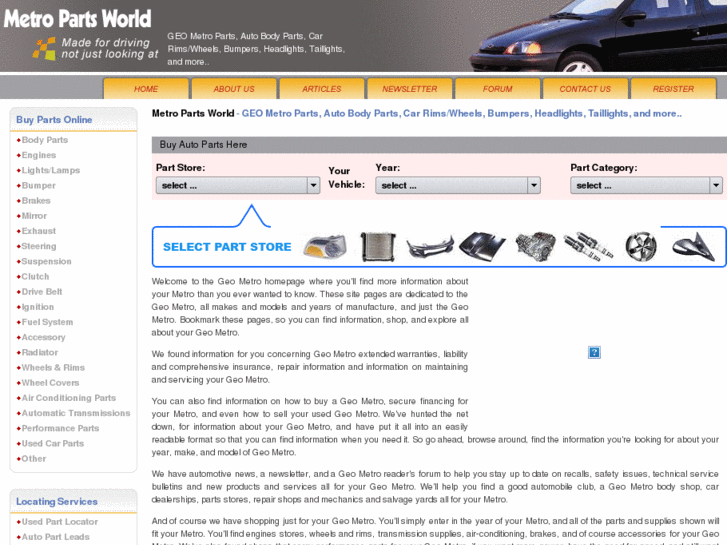Open Body Parts category link

pyautogui.click(x=45, y=140)
